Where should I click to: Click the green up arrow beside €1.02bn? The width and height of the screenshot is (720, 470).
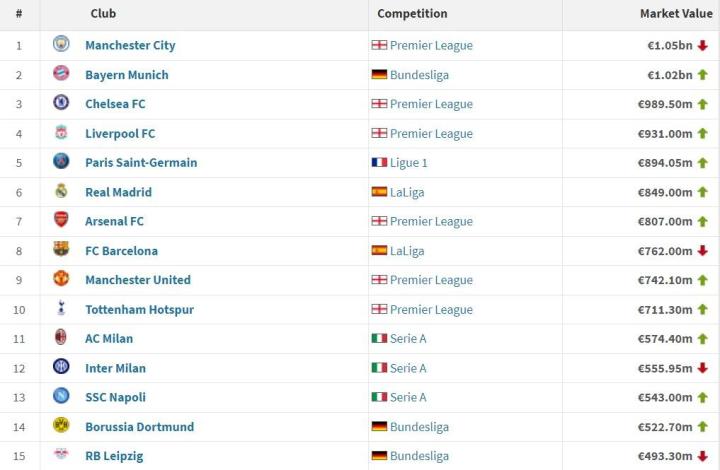coord(703,75)
